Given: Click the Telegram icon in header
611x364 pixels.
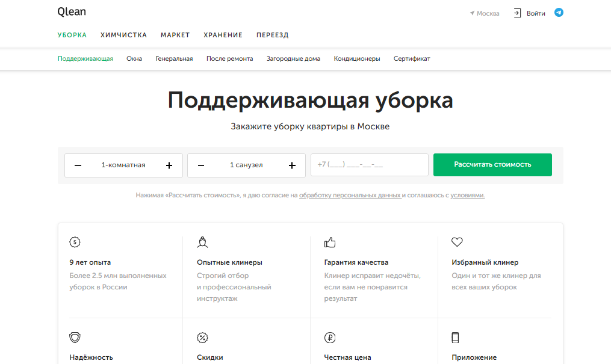Looking at the screenshot, I should 559,13.
